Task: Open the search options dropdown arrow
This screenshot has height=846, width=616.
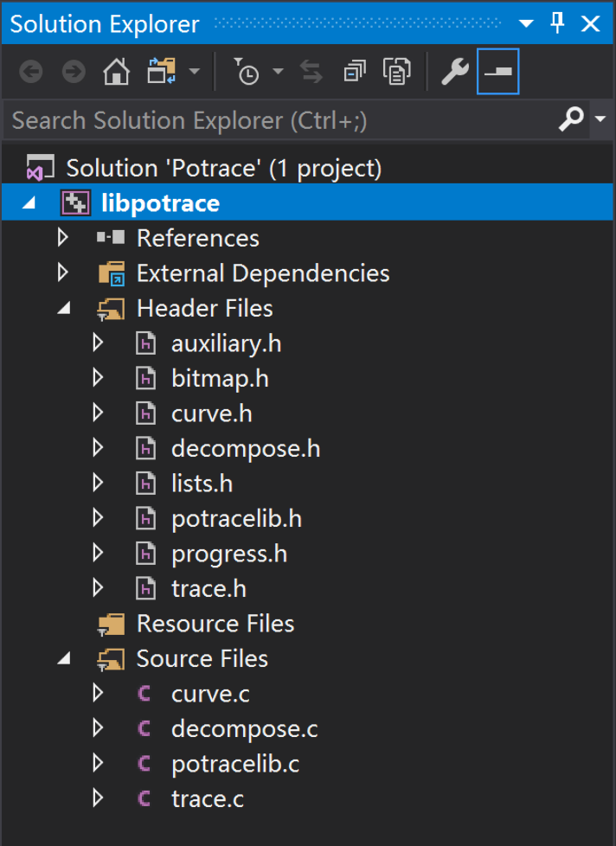Action: click(601, 119)
